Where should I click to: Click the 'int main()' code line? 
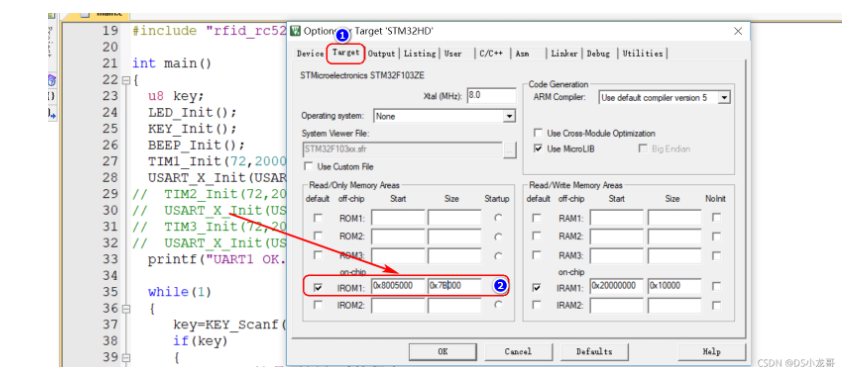tap(172, 63)
